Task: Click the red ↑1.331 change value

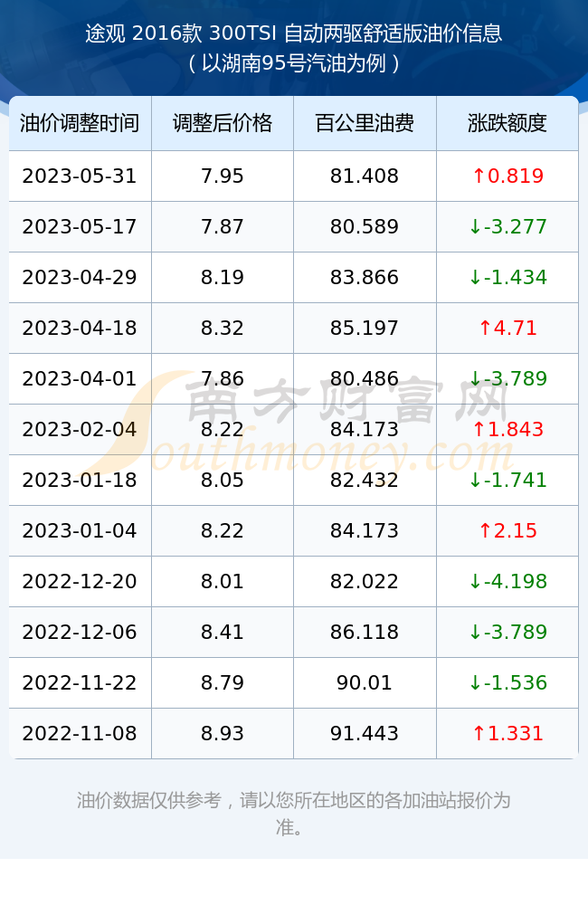Action: click(x=507, y=734)
